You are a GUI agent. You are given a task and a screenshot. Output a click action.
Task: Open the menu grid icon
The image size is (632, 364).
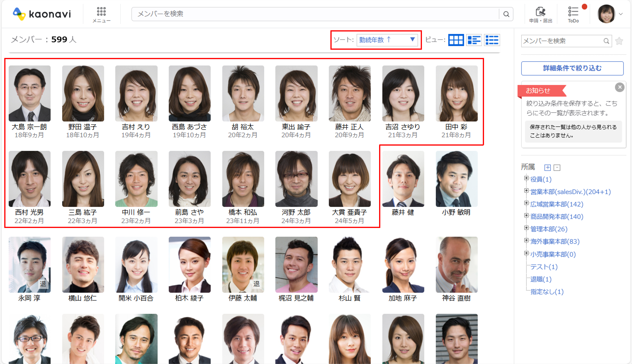pyautogui.click(x=101, y=12)
